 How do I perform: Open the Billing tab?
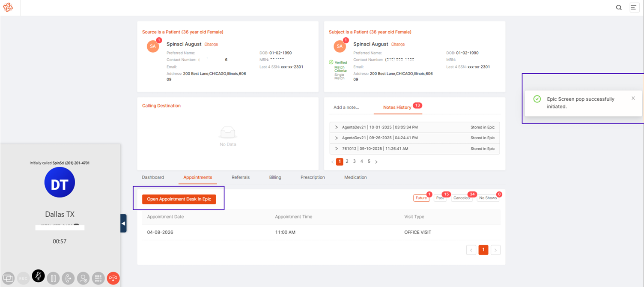point(275,177)
